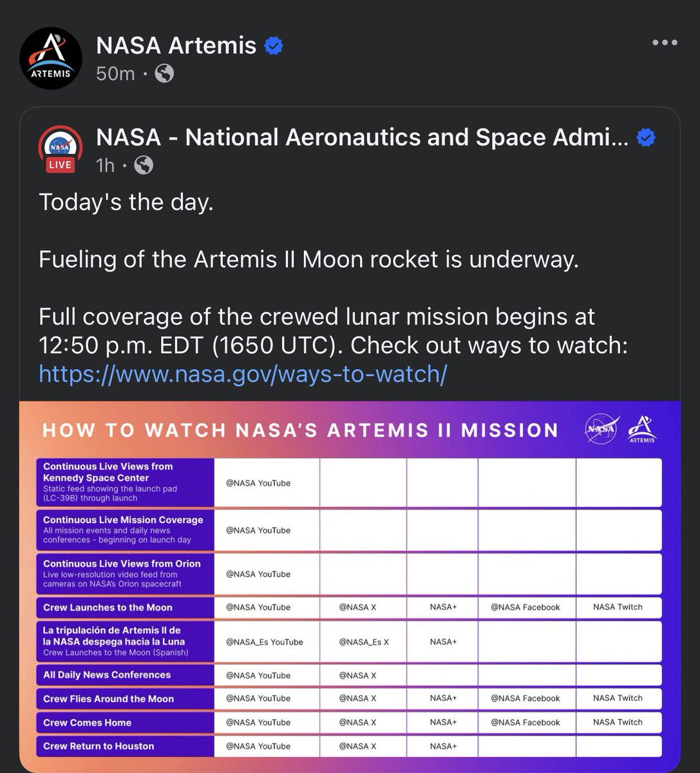The height and width of the screenshot is (773, 700).
Task: Tap the NASA meatball logo in infographic
Action: tap(602, 429)
